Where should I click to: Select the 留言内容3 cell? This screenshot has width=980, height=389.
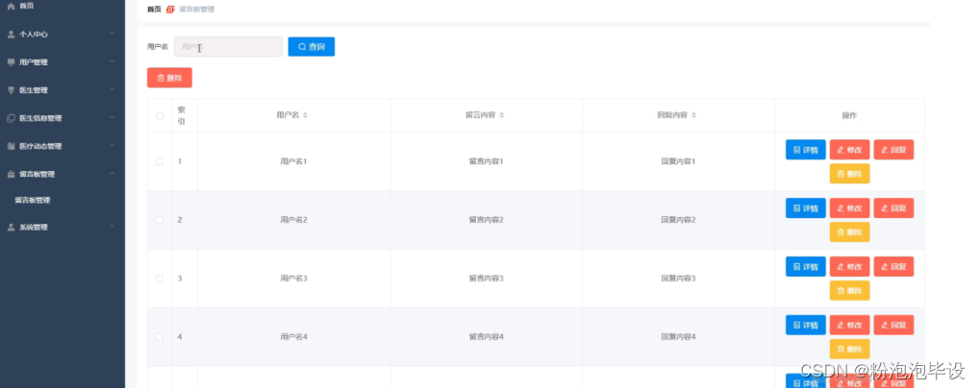tap(487, 279)
